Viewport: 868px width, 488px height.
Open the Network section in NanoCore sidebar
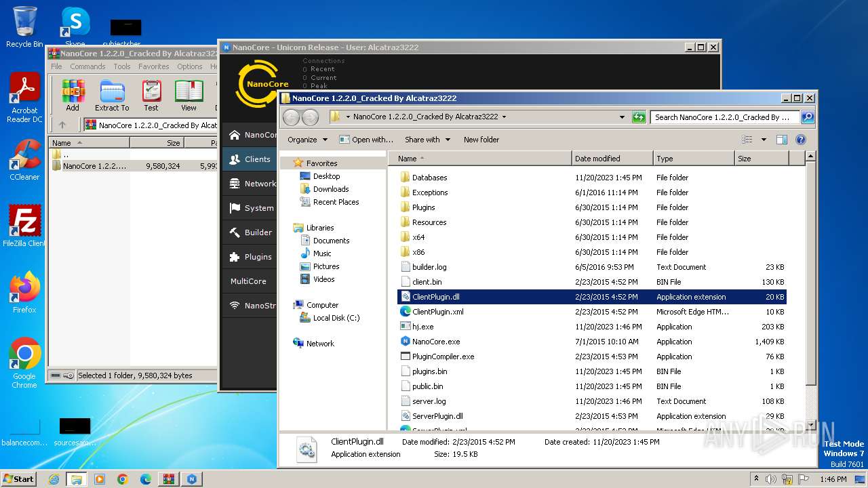[249, 184]
